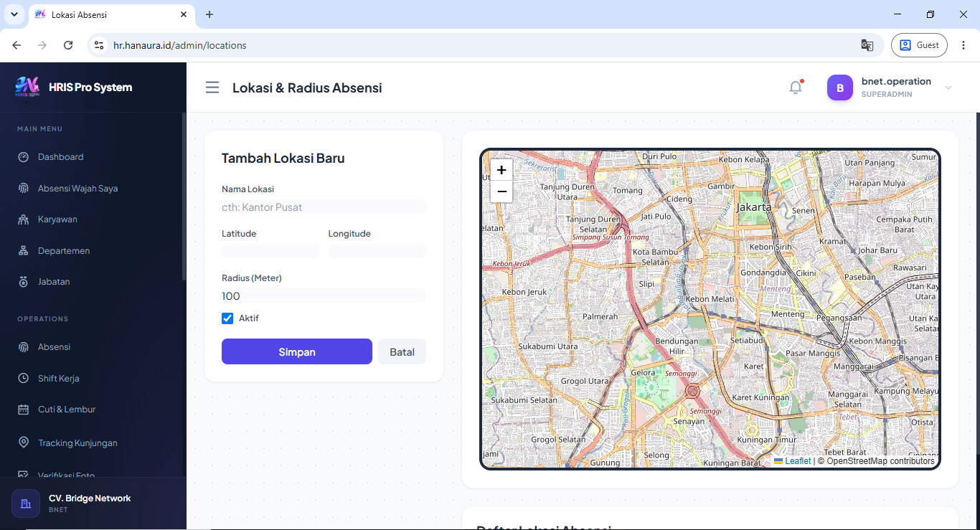Click the sidebar vertical scrollbar
This screenshot has width=980, height=530.
184,196
